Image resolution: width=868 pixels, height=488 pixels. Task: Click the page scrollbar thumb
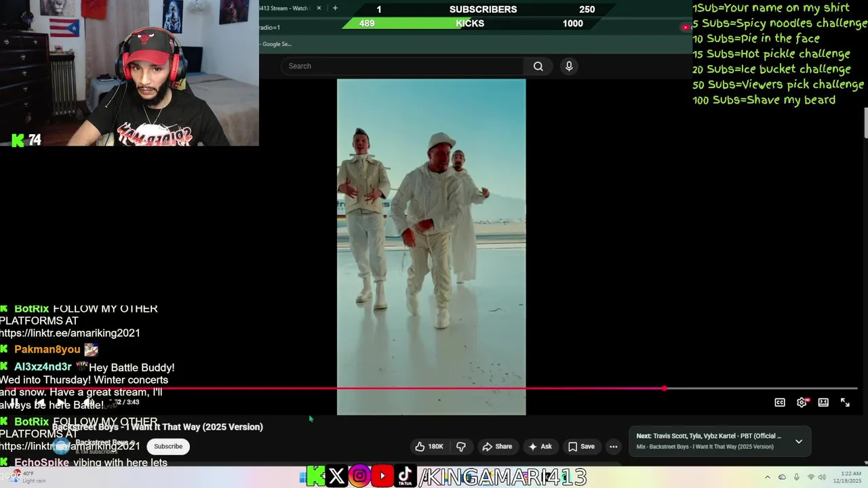(865, 122)
